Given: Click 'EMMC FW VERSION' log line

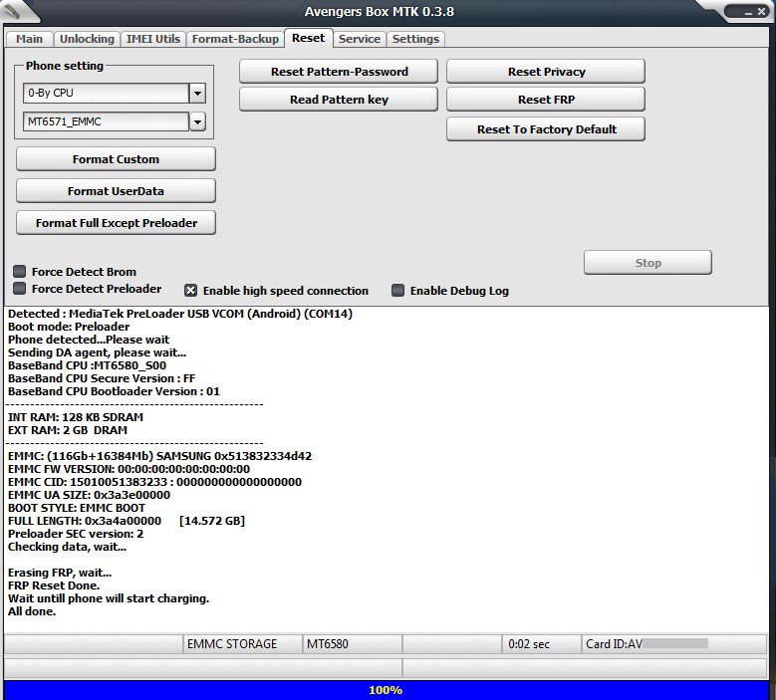Looking at the screenshot, I should click(x=129, y=469).
